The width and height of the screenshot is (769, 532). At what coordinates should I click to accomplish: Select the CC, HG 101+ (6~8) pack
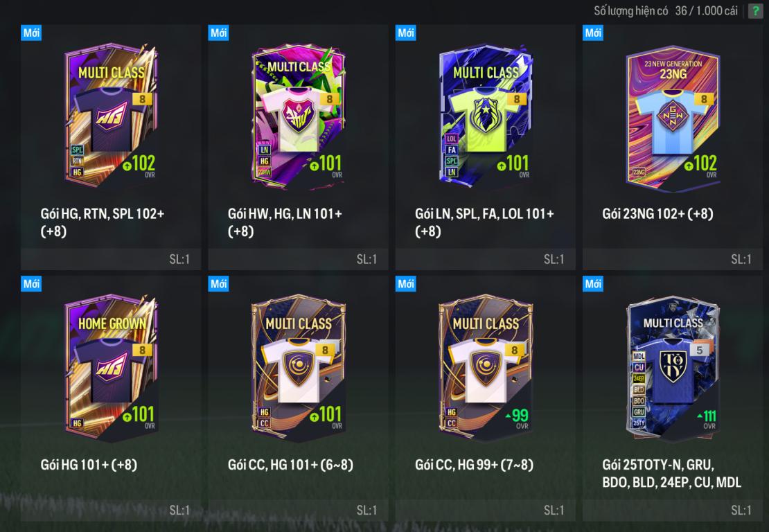click(298, 398)
